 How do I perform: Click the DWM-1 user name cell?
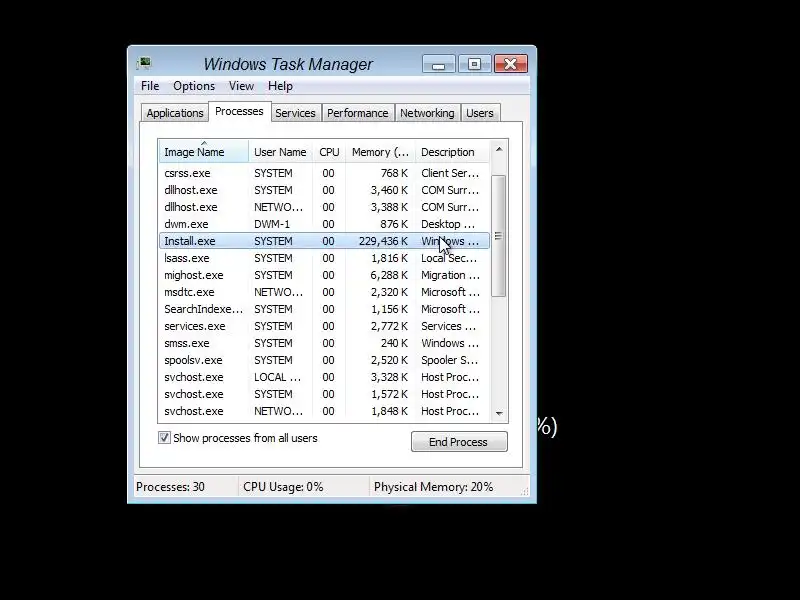[x=272, y=224]
